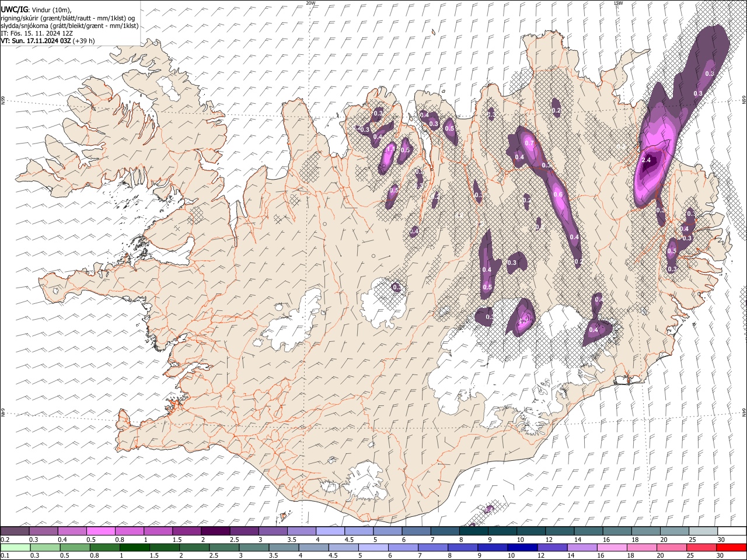This screenshot has width=747, height=560.
Task: Select the pale pink 16 rain-scale swatch
Action: point(612,547)
